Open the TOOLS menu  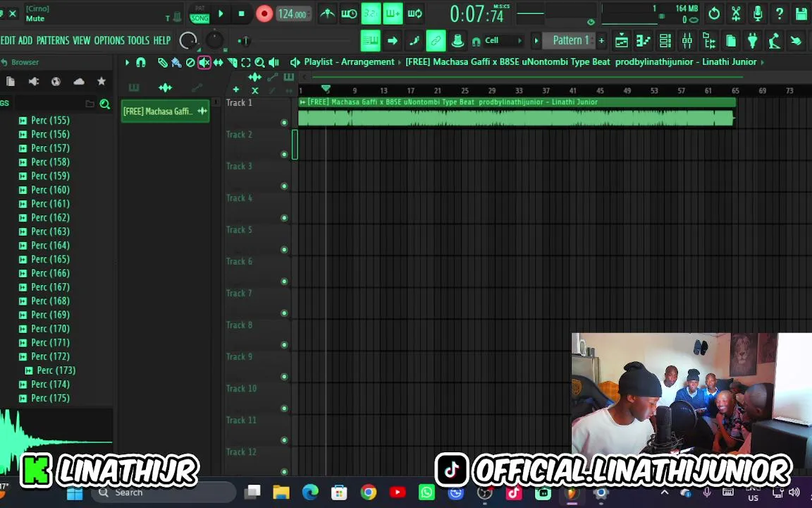tap(138, 40)
